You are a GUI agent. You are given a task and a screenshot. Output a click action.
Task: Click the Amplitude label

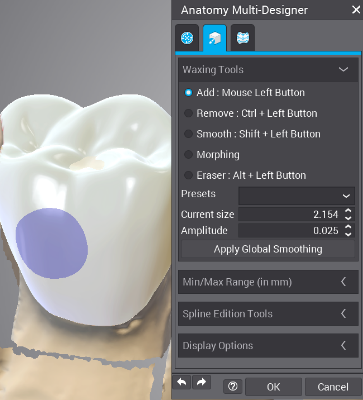coord(204,230)
